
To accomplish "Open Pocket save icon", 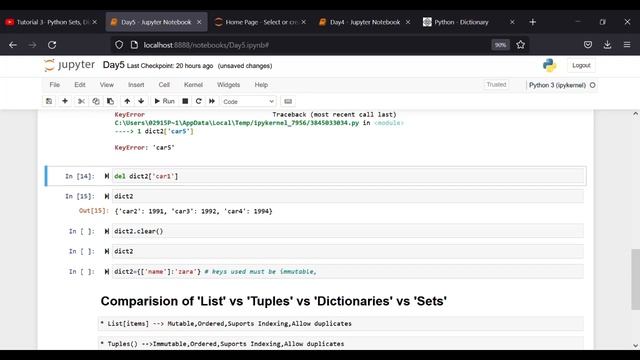I will coord(588,45).
